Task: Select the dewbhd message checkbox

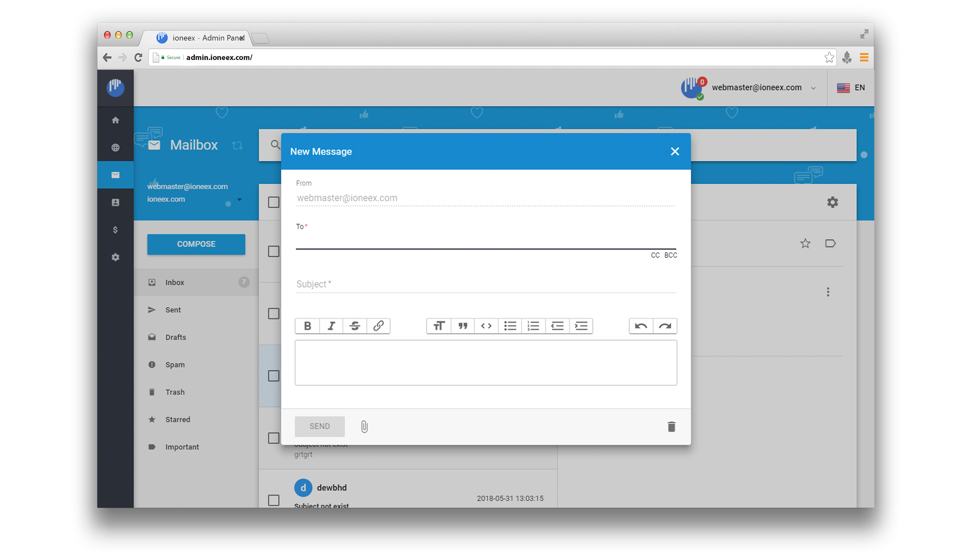Action: [273, 500]
